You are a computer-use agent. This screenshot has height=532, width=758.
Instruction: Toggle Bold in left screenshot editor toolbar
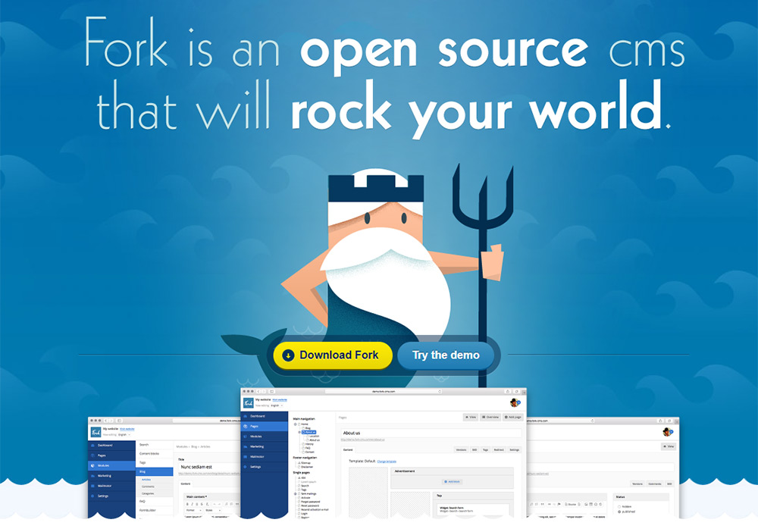coord(187,505)
